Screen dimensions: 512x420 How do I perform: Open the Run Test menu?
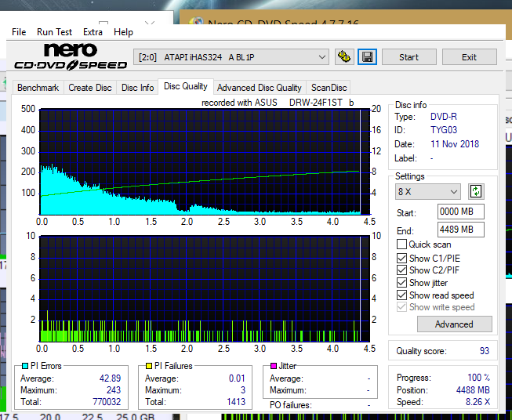(54, 32)
